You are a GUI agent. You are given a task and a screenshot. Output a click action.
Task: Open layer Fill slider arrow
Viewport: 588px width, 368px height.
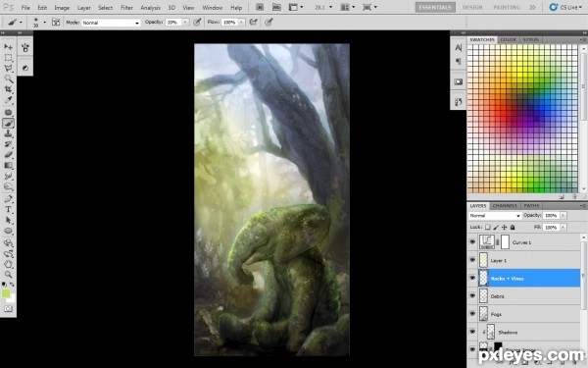(x=563, y=228)
